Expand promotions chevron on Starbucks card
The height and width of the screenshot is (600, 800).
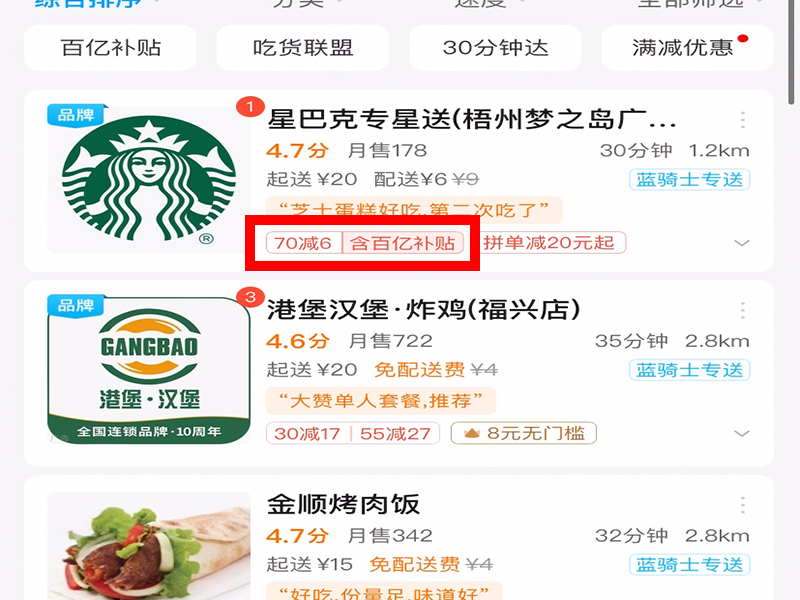741,243
